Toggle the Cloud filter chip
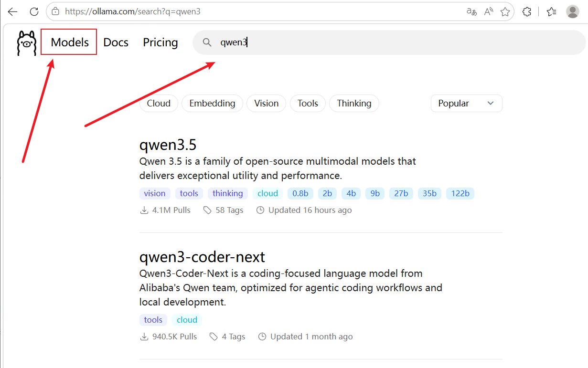Screen dimensions: 588x368 [159, 103]
